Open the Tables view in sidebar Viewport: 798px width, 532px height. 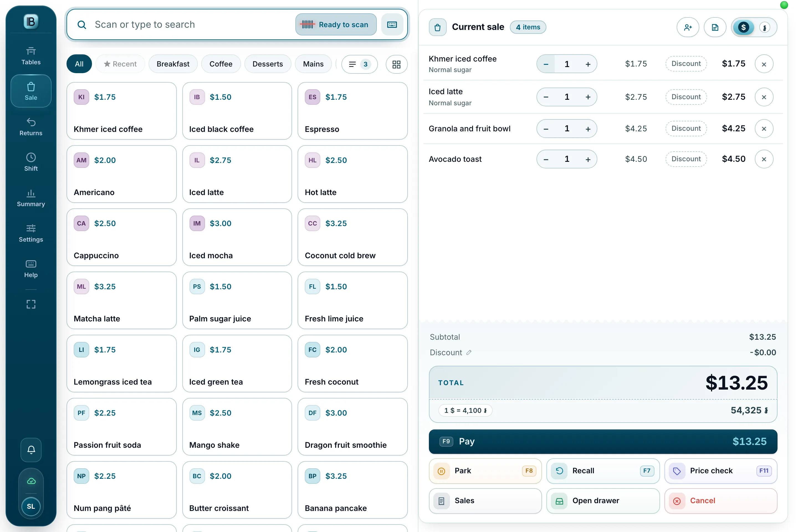pyautogui.click(x=31, y=56)
